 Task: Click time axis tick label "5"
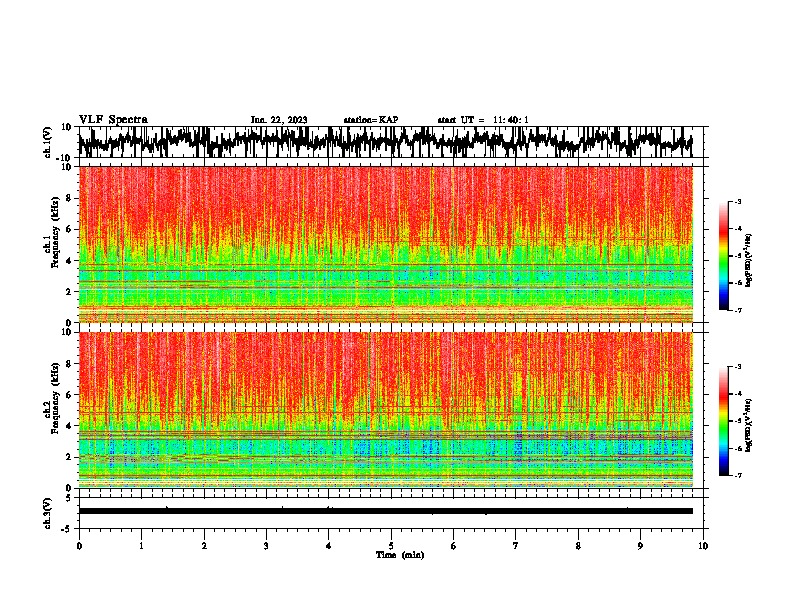point(391,546)
